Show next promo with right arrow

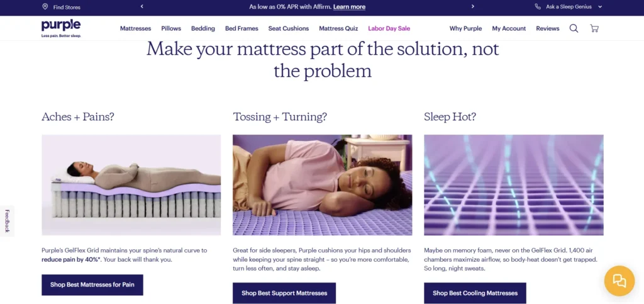[x=473, y=6]
